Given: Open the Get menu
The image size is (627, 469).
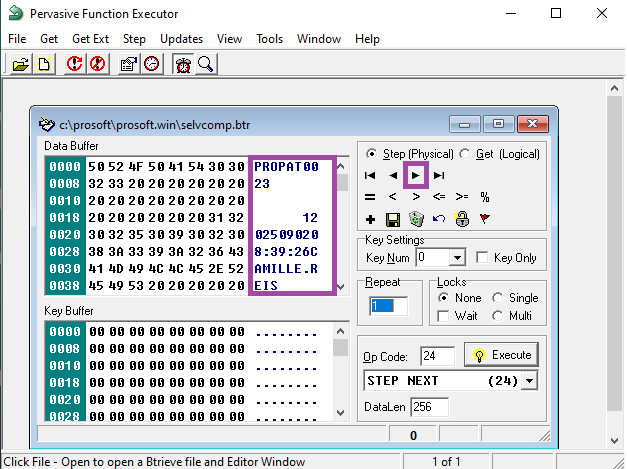Looking at the screenshot, I should click(x=49, y=39).
